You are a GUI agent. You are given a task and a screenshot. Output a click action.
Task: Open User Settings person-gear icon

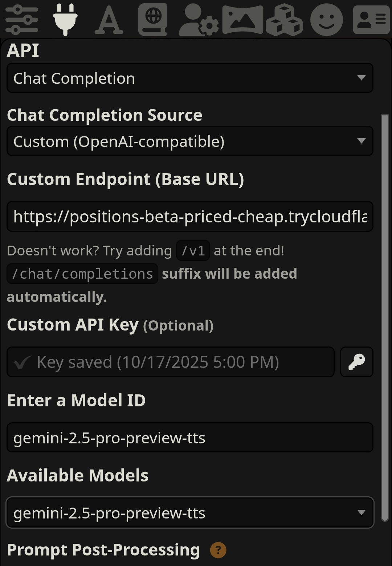pyautogui.click(x=199, y=20)
